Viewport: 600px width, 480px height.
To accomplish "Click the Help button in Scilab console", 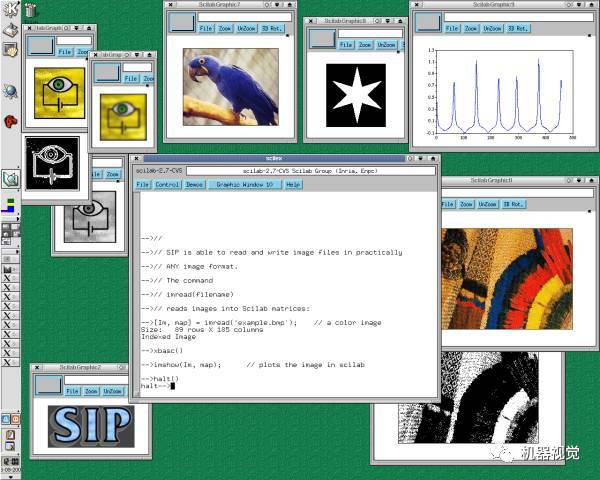I will click(293, 185).
